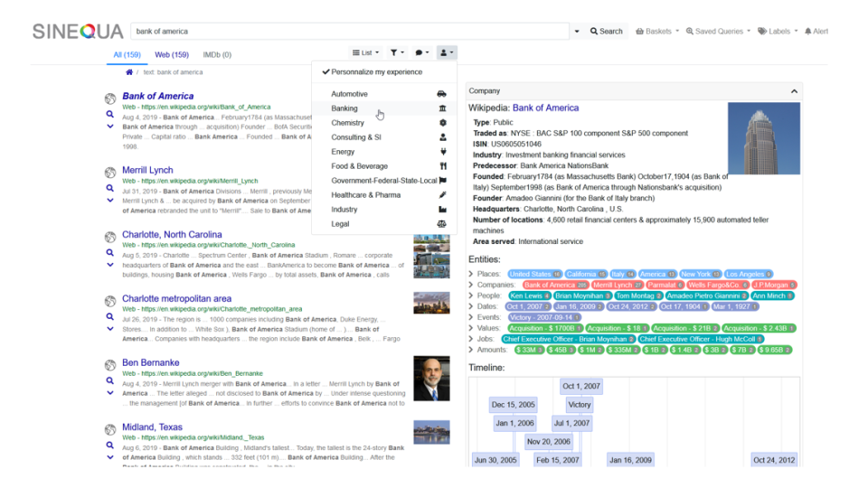
Task: Open the Ben Bernanke result link
Action: [x=151, y=363]
